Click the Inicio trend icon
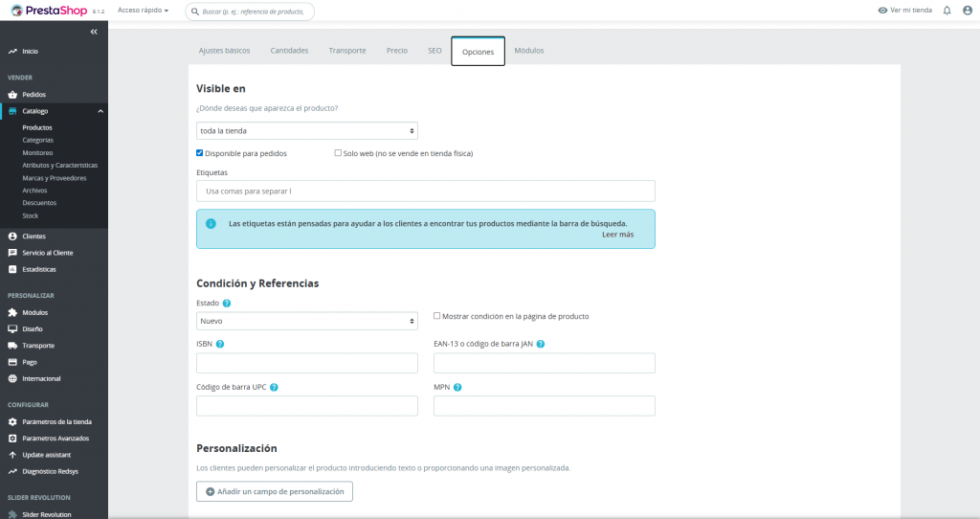 [x=12, y=52]
